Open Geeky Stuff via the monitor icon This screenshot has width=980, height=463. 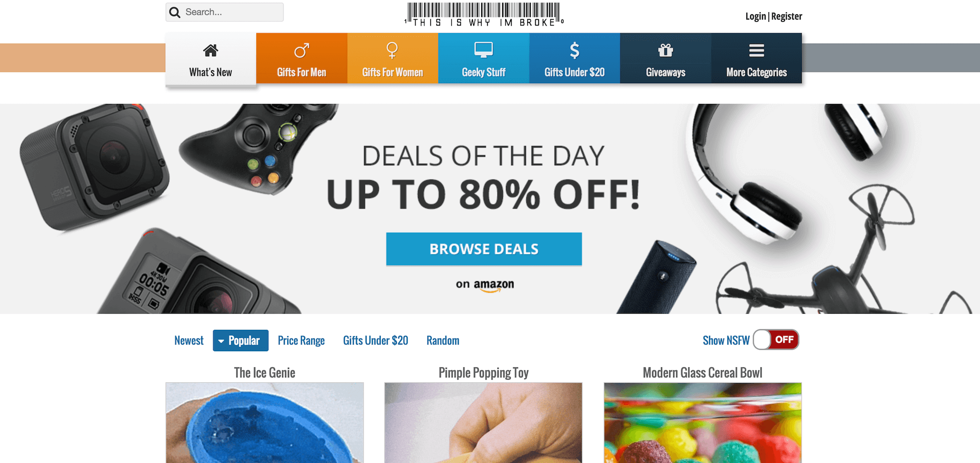[x=484, y=50]
